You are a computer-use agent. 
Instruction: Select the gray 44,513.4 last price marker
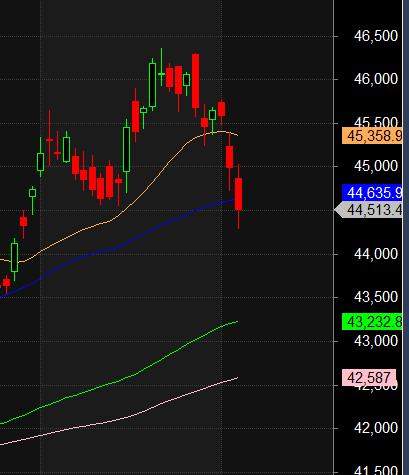click(x=369, y=210)
